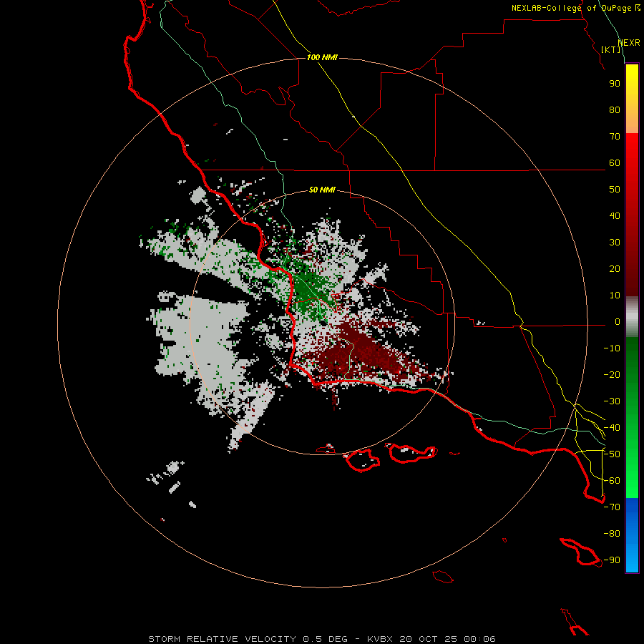Click the 90 value on velocity scale
This screenshot has height=644, width=644.
(x=615, y=84)
